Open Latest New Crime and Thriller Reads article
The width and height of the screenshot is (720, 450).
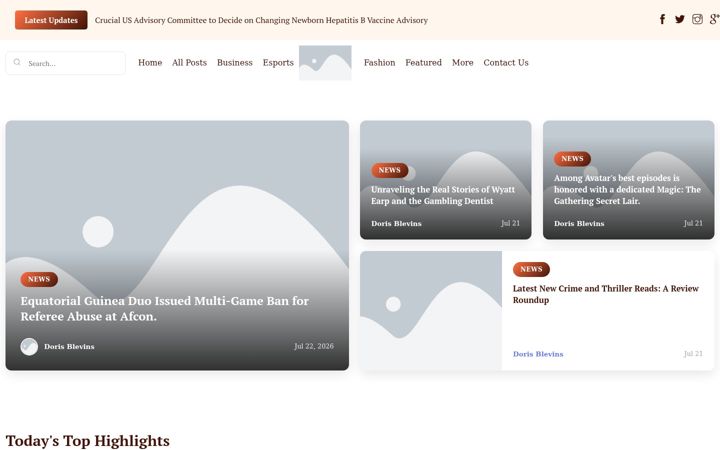pos(606,294)
